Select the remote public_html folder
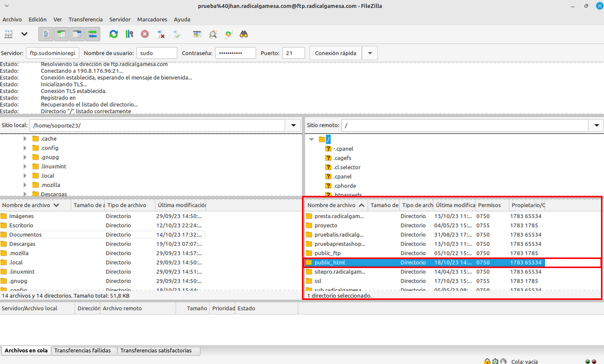 (425, 263)
